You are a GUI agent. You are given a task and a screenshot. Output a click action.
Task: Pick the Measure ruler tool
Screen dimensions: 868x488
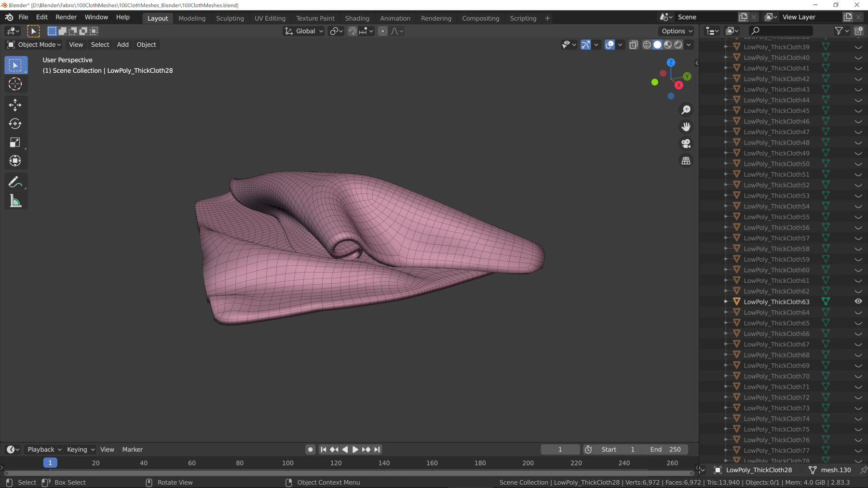pos(15,201)
